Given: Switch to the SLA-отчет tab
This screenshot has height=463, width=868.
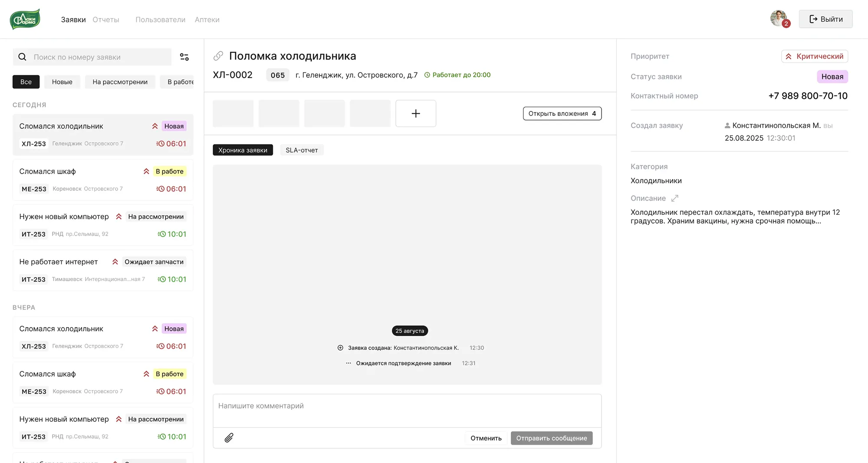Looking at the screenshot, I should [302, 150].
